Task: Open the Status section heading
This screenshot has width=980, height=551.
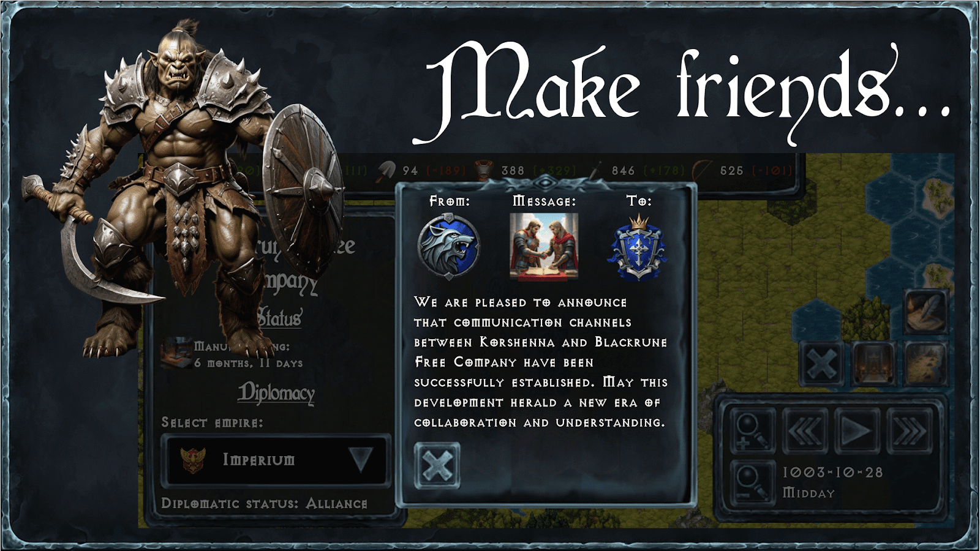Action: pos(279,318)
